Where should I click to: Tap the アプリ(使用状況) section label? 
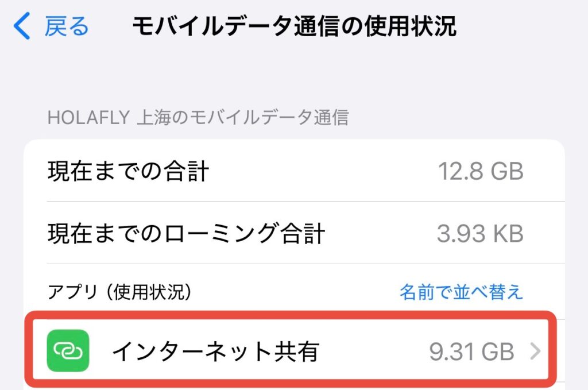(x=119, y=292)
